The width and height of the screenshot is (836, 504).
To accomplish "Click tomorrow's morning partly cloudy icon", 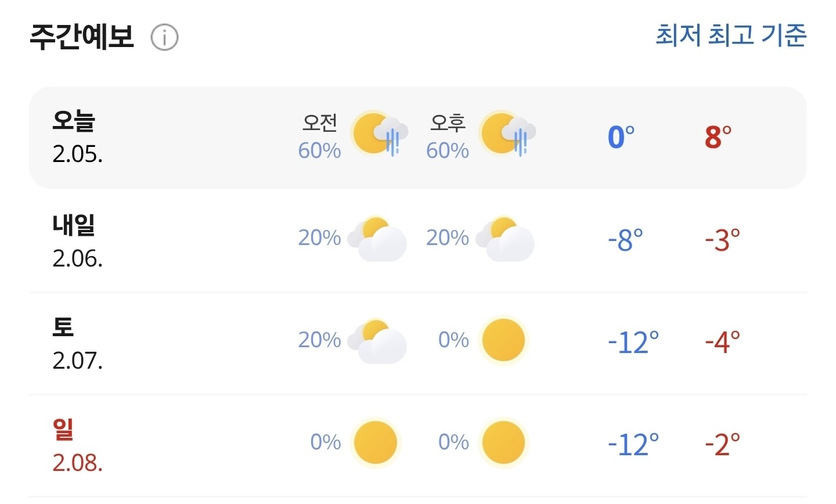I will click(x=377, y=239).
